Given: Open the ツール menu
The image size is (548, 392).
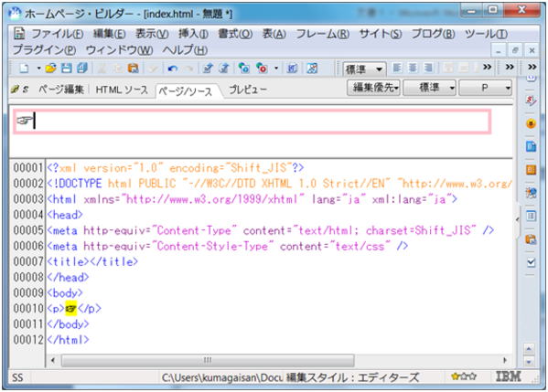Looking at the screenshot, I should coord(486,34).
